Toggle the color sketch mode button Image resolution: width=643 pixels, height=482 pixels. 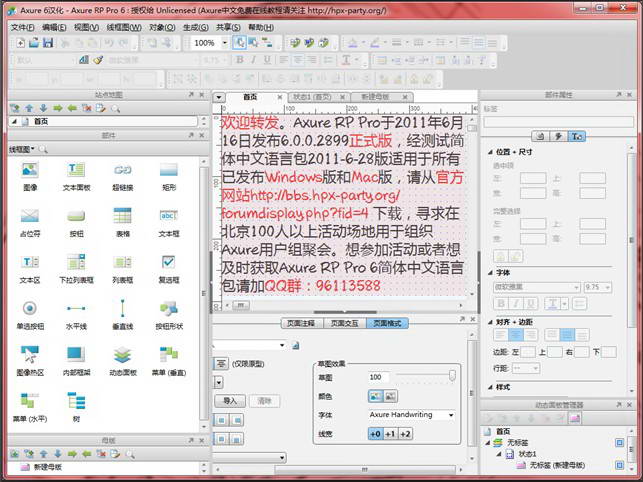click(375, 396)
